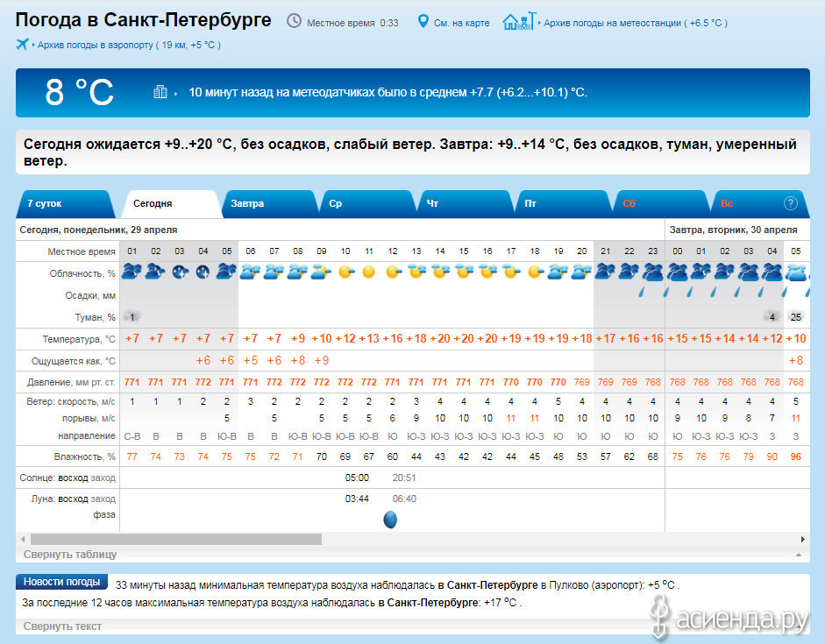Open the Чт forecast tab
825x644 pixels.
click(x=466, y=204)
